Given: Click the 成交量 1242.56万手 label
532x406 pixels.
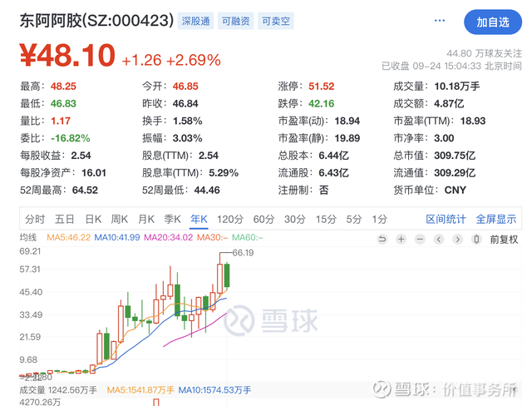Looking at the screenshot, I should pos(58,390).
